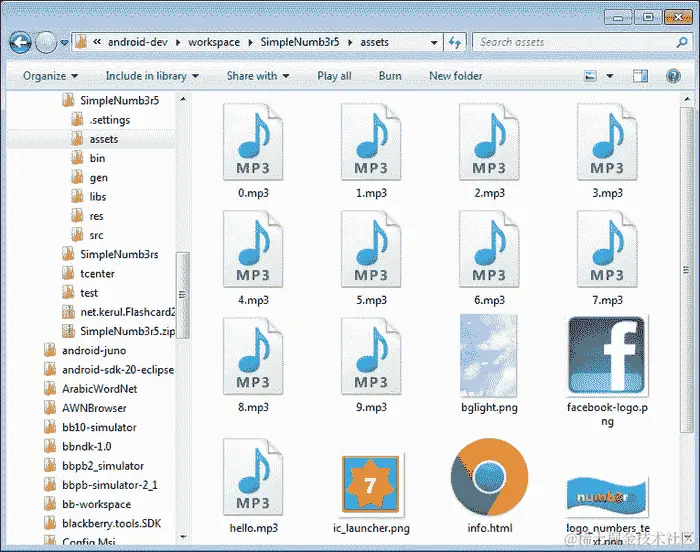The width and height of the screenshot is (700, 552).
Task: Select the 1.mp3 audio file icon
Action: (371, 142)
